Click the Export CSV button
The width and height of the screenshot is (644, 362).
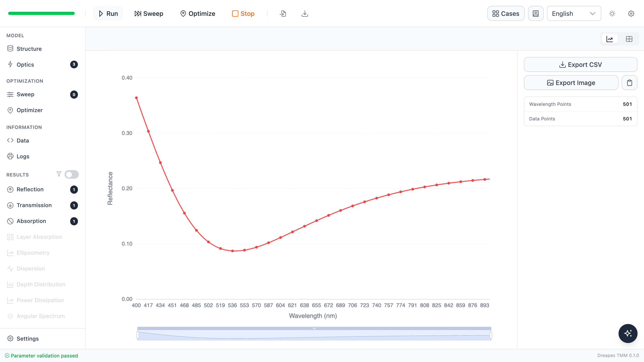click(580, 65)
